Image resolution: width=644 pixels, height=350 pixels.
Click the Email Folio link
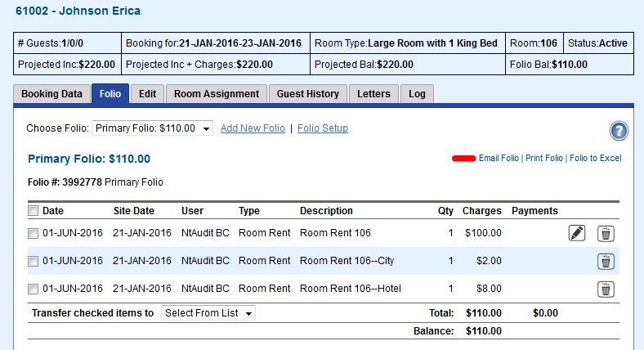point(499,158)
